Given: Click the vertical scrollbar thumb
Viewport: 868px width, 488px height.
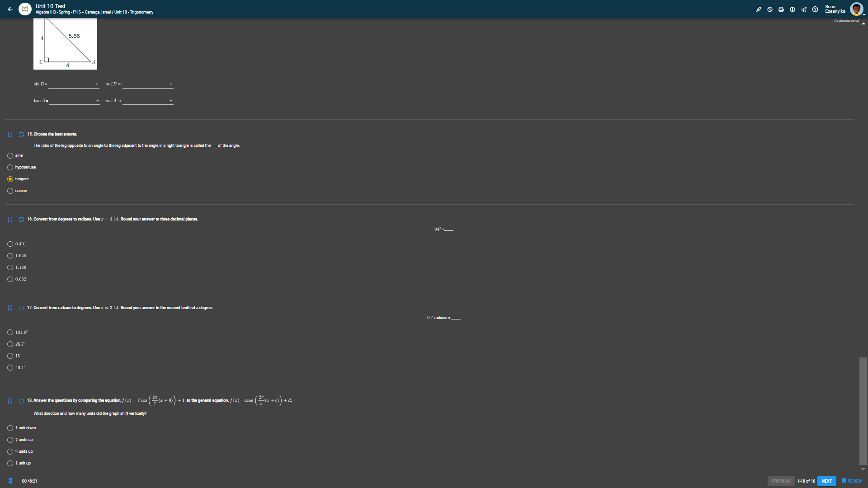Looking at the screenshot, I should (863, 411).
